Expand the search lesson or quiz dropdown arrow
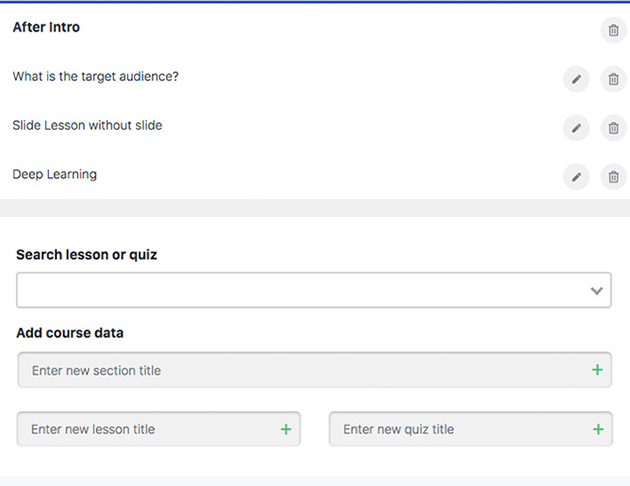 click(596, 291)
